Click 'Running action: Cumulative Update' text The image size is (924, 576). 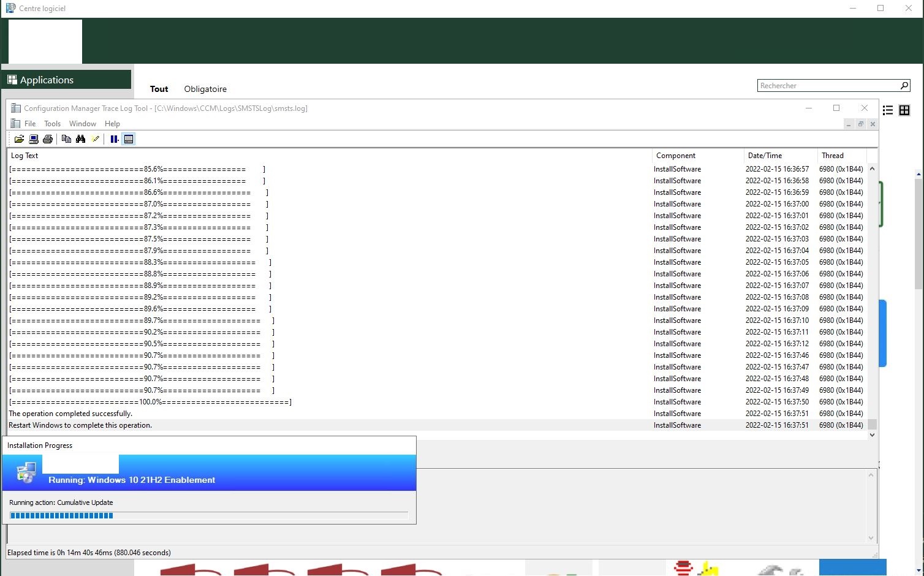(61, 502)
